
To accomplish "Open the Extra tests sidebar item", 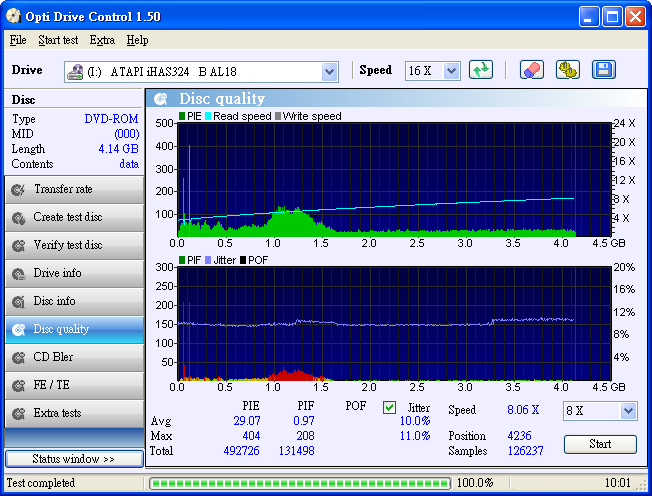I will [74, 413].
